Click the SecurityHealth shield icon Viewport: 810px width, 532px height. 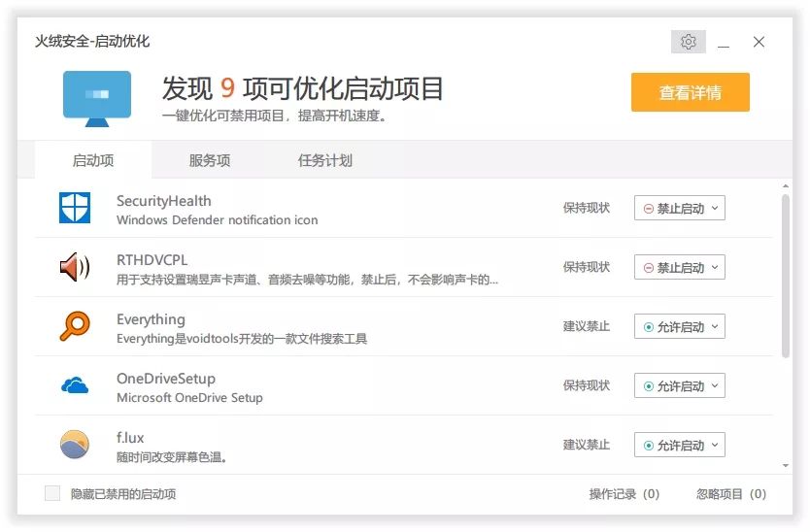click(x=75, y=208)
